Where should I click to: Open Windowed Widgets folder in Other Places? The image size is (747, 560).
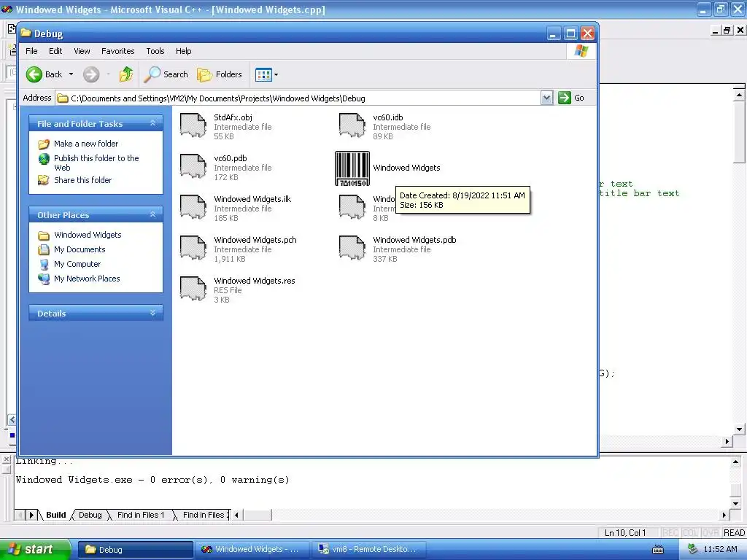(x=88, y=235)
